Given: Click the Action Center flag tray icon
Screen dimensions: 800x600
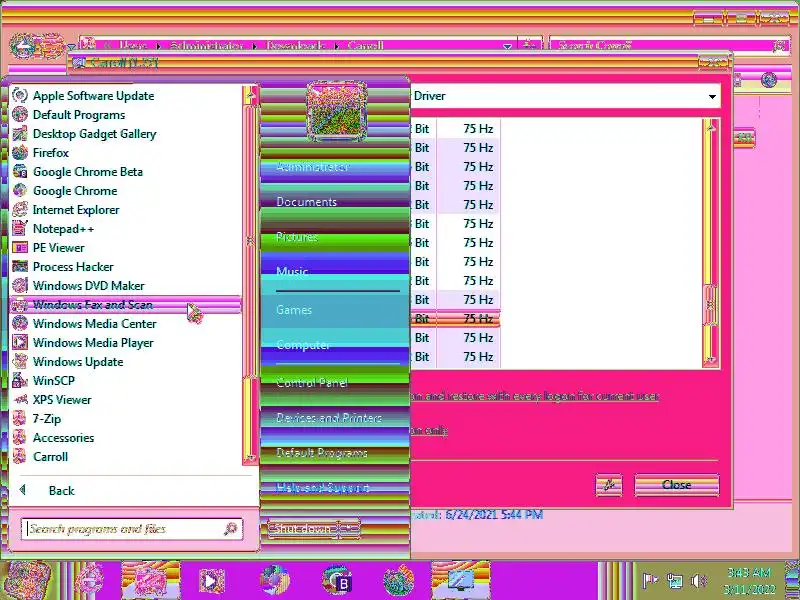Looking at the screenshot, I should coord(649,581).
